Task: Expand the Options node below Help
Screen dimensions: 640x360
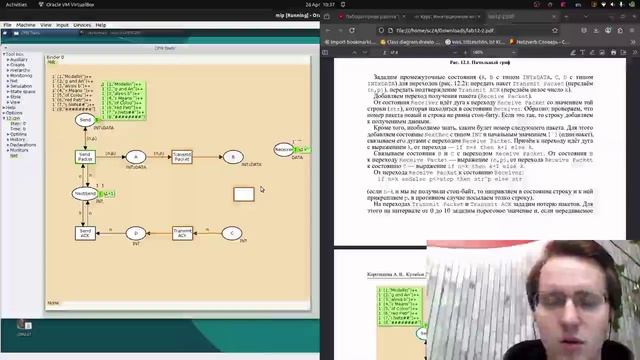Action: pos(4,113)
